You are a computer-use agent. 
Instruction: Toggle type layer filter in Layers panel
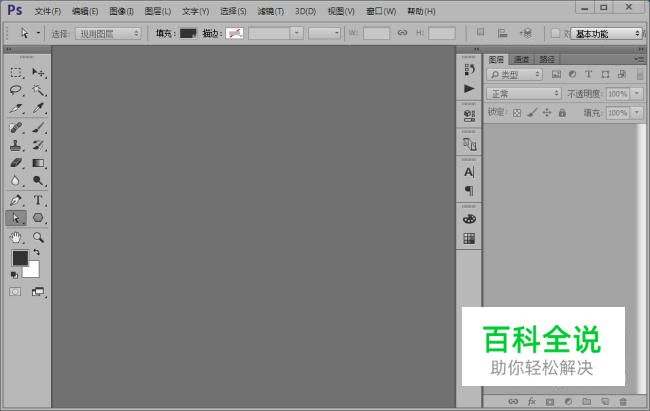point(589,74)
